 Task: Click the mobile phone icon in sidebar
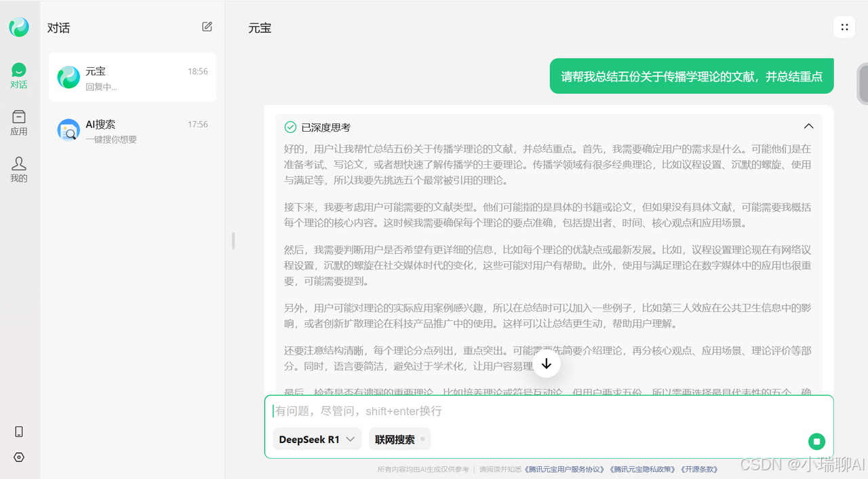[x=19, y=432]
